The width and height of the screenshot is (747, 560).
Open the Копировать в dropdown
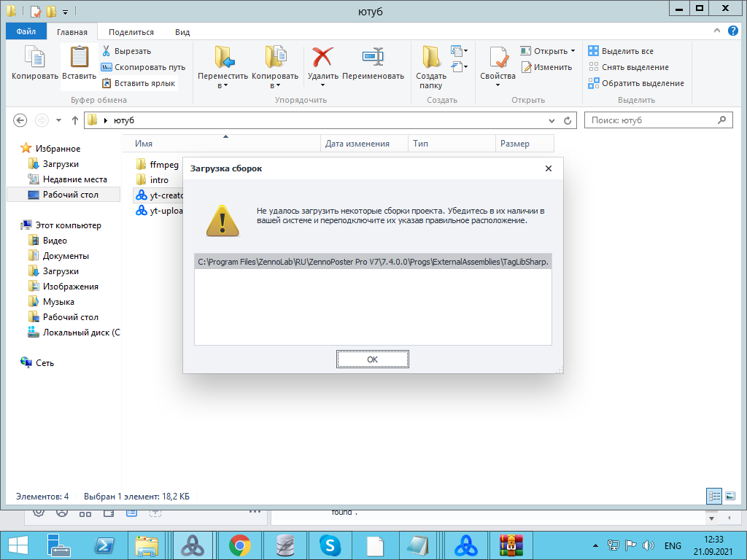point(275,67)
